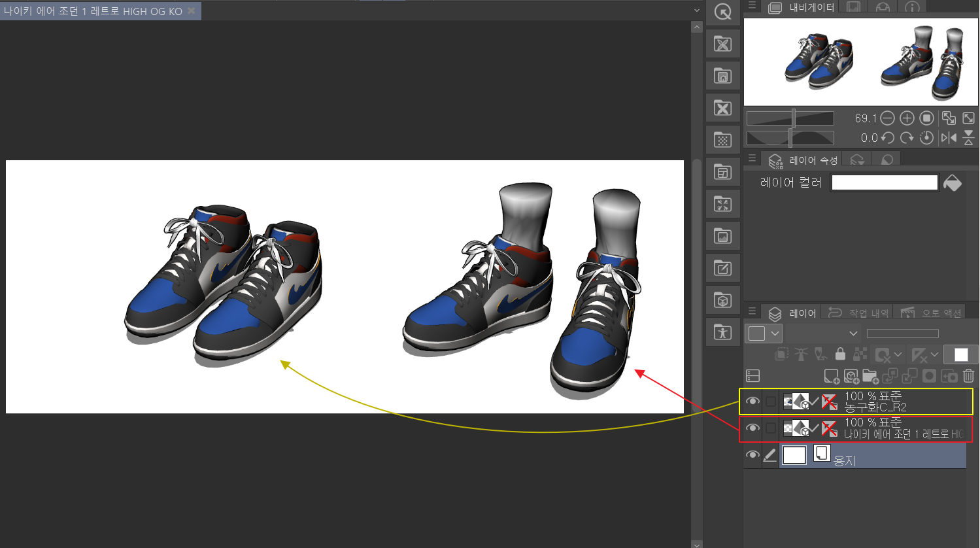This screenshot has width=980, height=548.
Task: Open material folder with flower pattern icon
Action: click(x=722, y=44)
